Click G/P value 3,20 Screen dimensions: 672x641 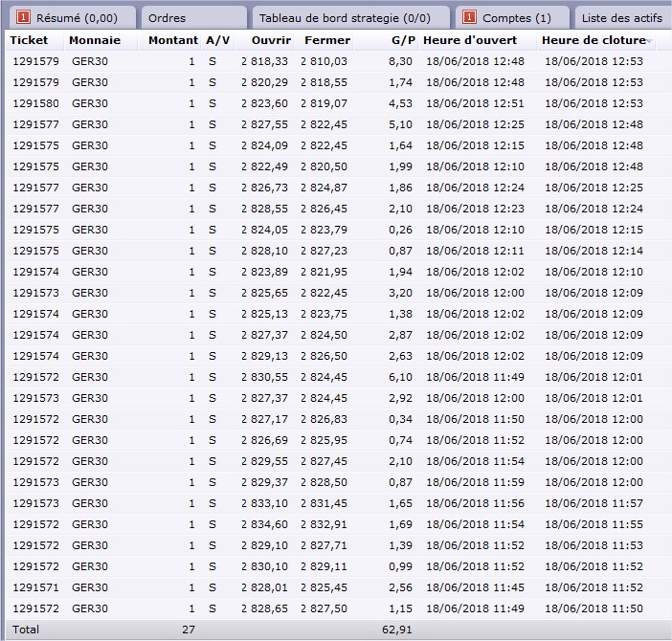(400, 293)
